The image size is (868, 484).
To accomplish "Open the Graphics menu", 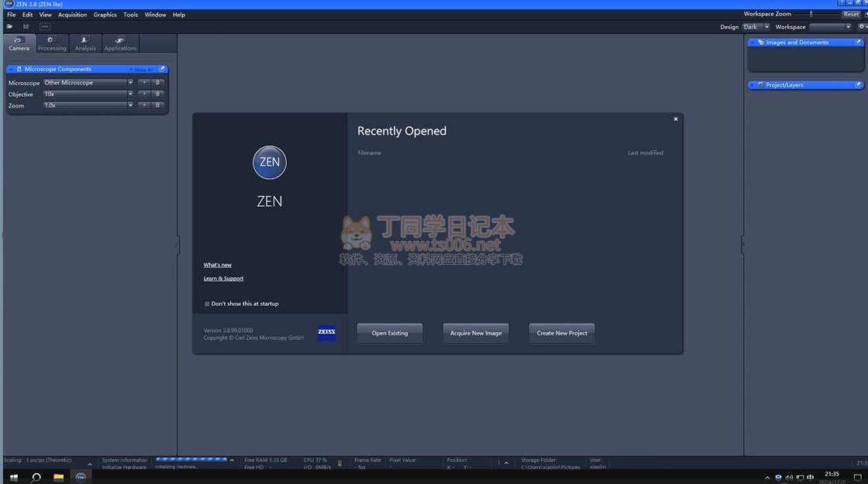I will [x=105, y=15].
